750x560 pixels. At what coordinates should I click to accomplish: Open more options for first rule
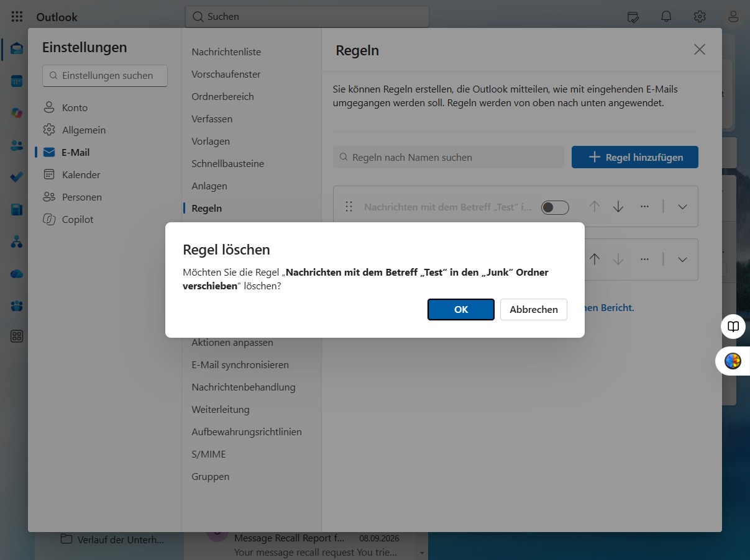pos(644,207)
